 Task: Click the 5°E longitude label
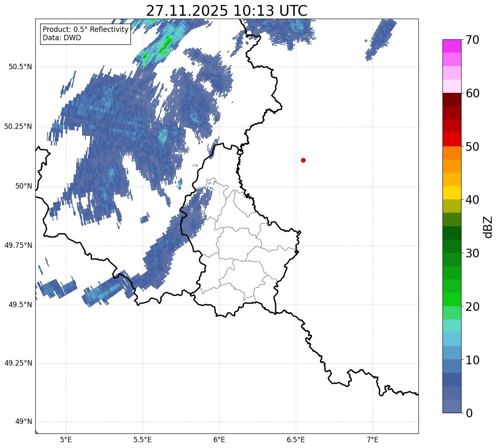tap(66, 439)
